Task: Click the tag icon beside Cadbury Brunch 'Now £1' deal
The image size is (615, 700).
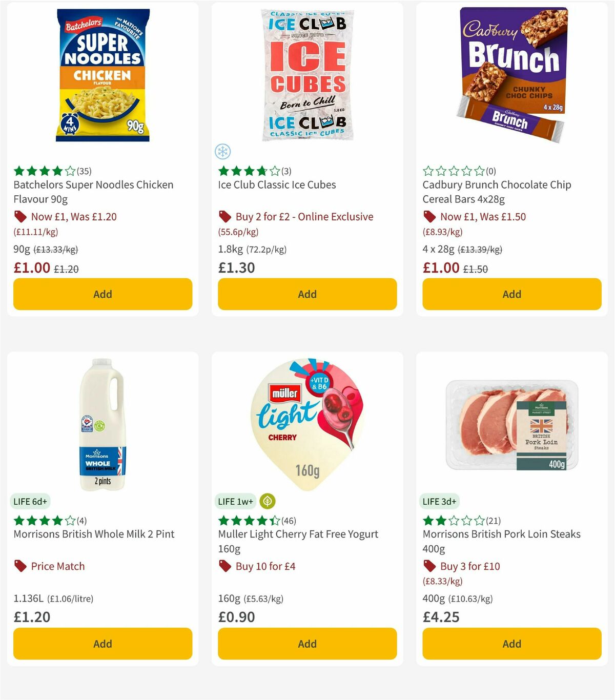Action: pyautogui.click(x=429, y=217)
